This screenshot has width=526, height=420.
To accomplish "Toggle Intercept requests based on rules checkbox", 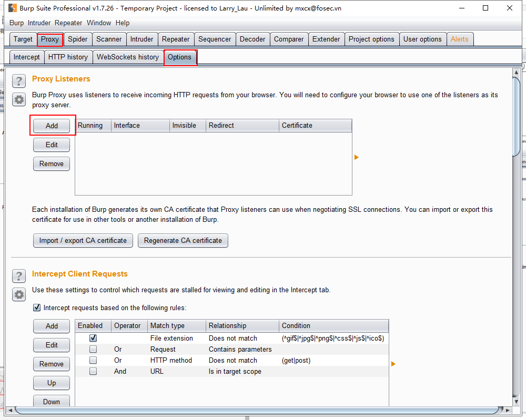I will [37, 308].
